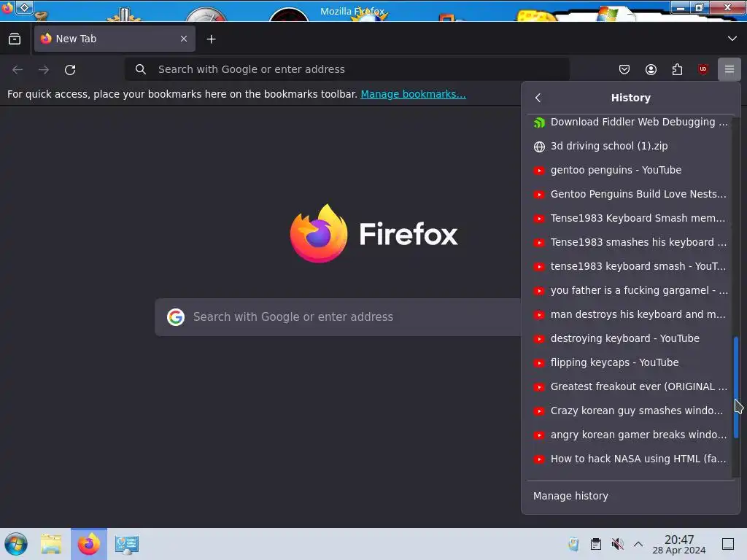Open the Manage bookmarks link
This screenshot has height=560, width=747.
tap(413, 94)
